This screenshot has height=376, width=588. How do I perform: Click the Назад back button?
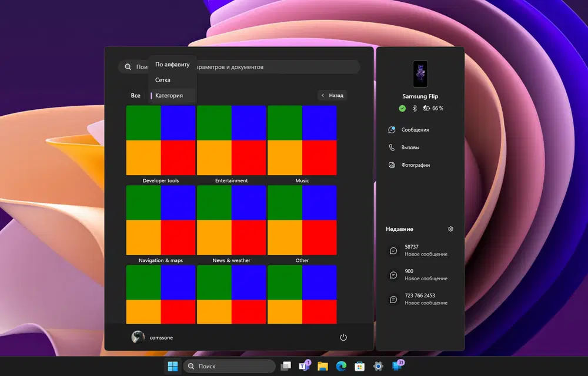(332, 96)
